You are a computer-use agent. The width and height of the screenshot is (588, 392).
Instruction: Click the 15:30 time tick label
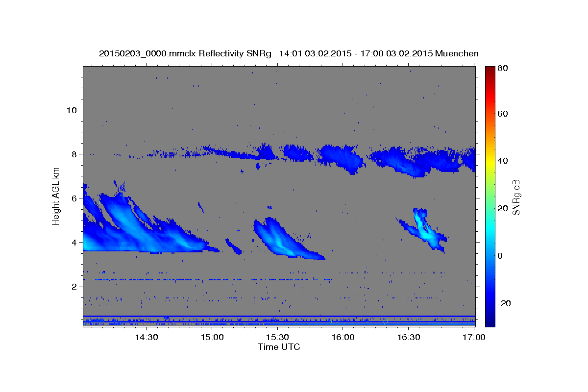click(277, 337)
